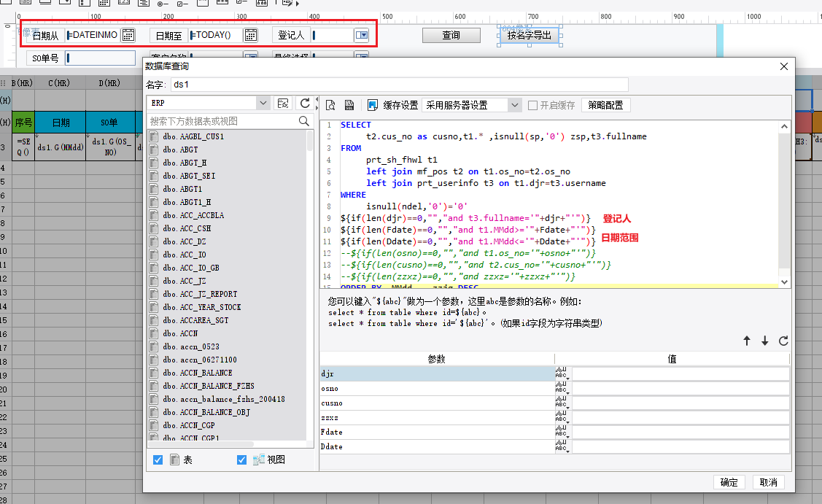Refresh the ERP table list

pos(305,104)
